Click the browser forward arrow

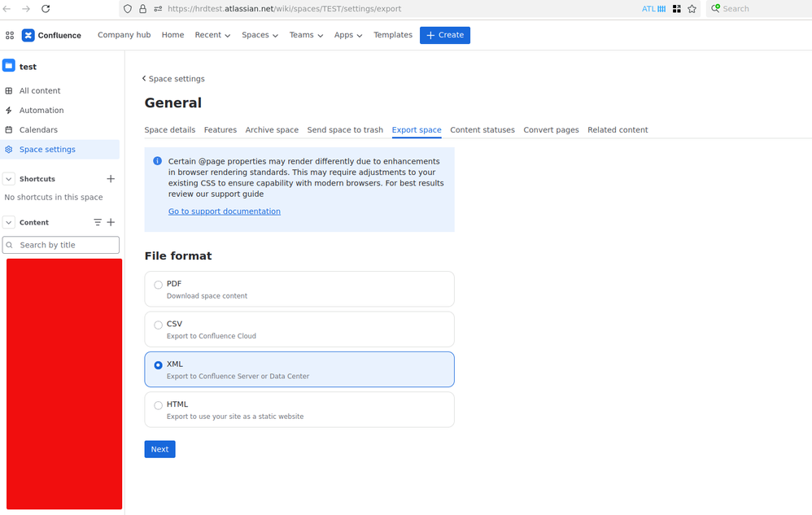tap(26, 9)
